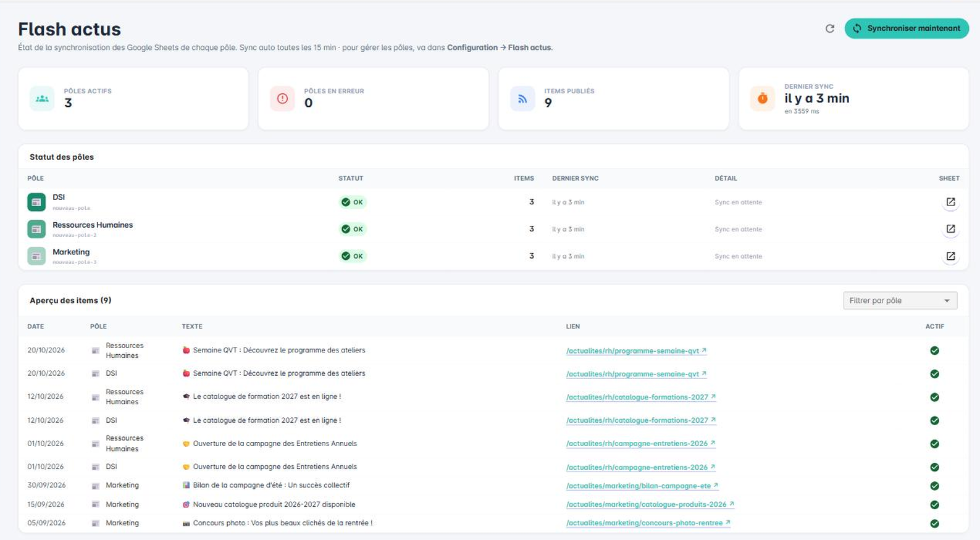Click the Statut des pôles heading
This screenshot has height=540, width=980.
pyautogui.click(x=62, y=157)
